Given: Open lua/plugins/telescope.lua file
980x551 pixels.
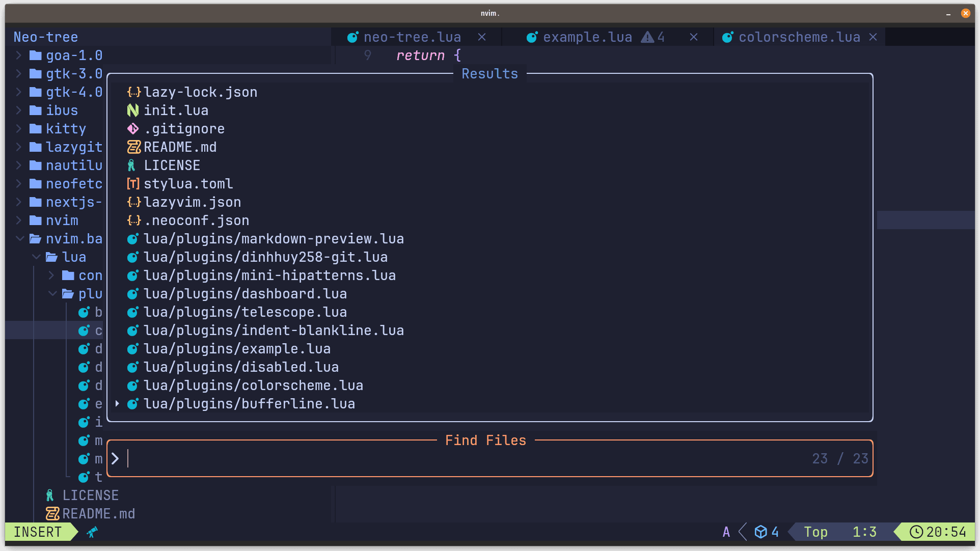Looking at the screenshot, I should (245, 312).
